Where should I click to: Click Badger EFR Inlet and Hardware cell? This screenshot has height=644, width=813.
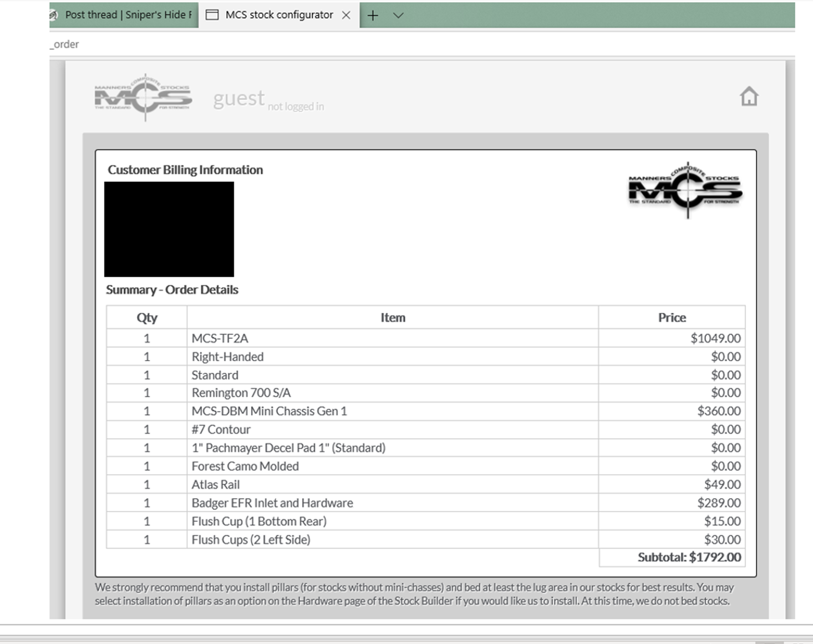(393, 503)
